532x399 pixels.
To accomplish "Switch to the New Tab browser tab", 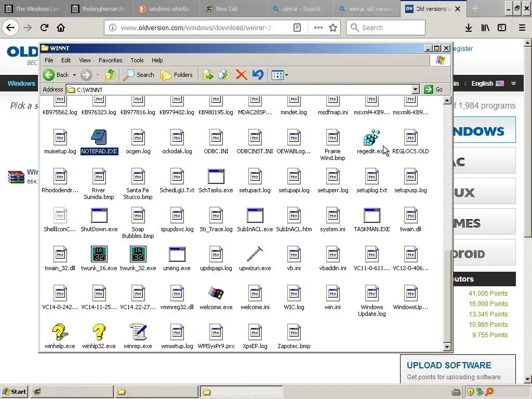I will point(233,9).
